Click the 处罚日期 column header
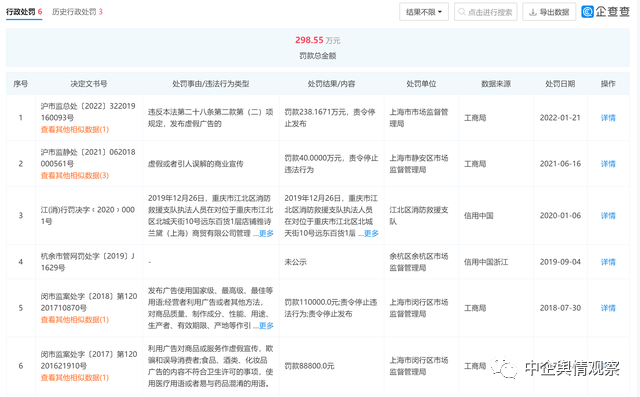The height and width of the screenshot is (397, 640). 560,84
